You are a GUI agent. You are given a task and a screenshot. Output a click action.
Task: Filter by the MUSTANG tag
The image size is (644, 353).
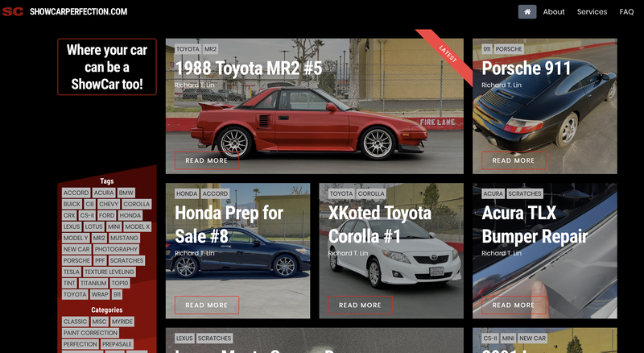click(x=124, y=239)
